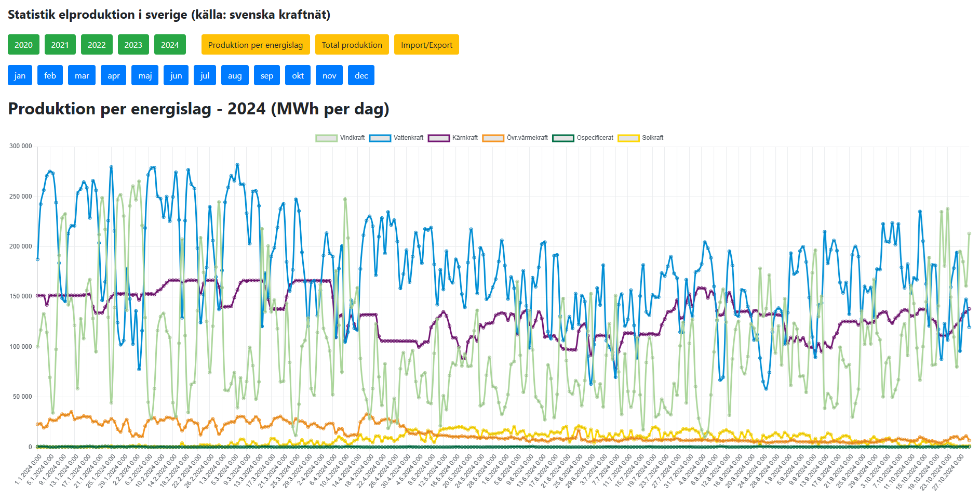Click the Solkraft yellow legend swatch

[628, 138]
